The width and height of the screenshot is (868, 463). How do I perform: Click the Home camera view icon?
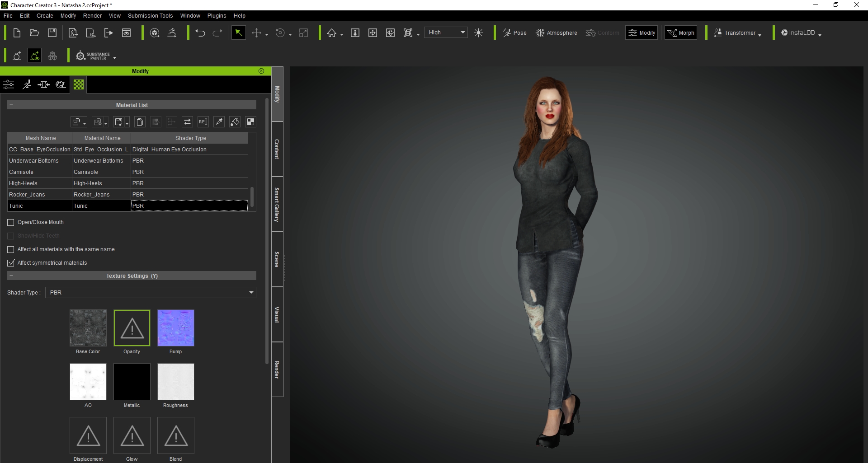click(332, 33)
